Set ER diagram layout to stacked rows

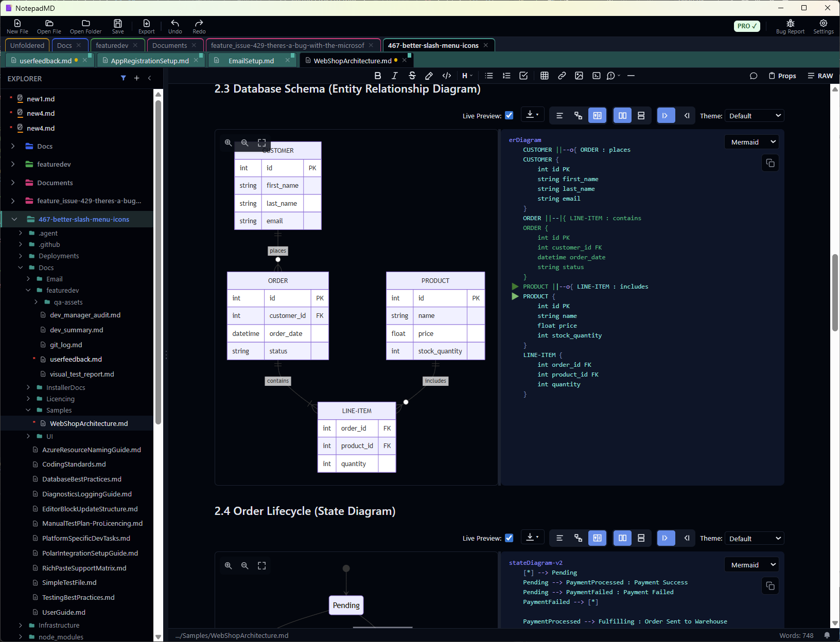coord(641,116)
